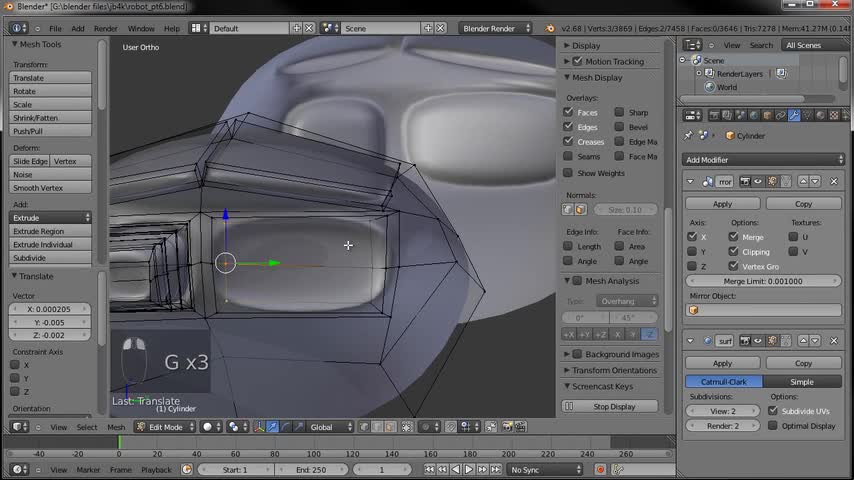Open the Render Layers properties tab

727,116
